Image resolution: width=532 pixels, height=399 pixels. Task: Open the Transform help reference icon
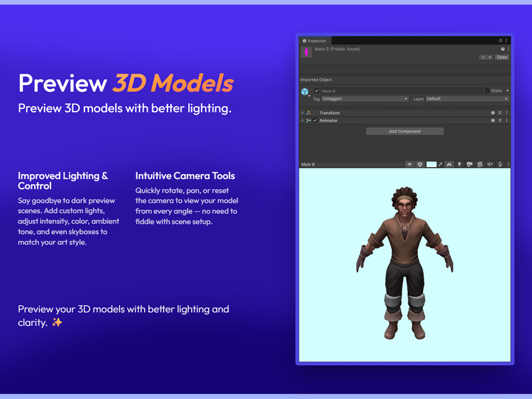pos(493,112)
